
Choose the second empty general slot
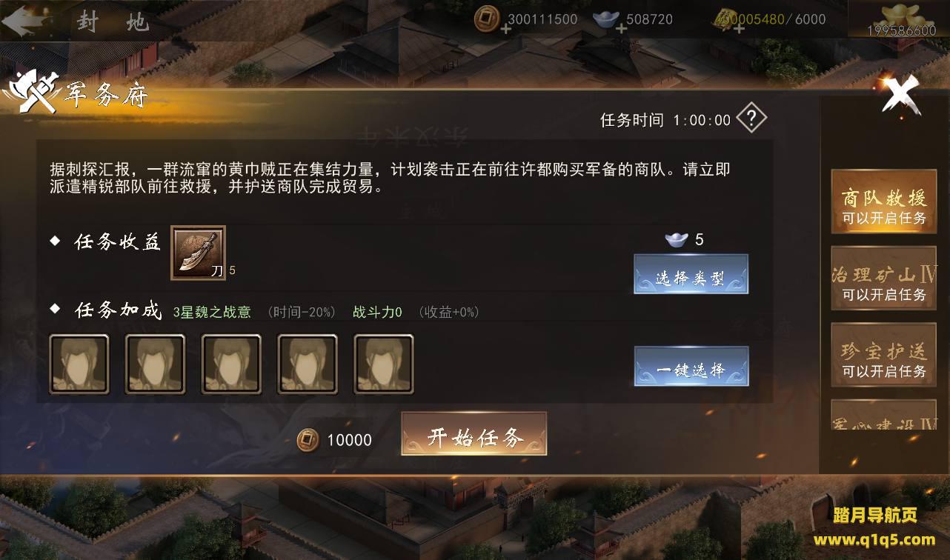point(155,364)
